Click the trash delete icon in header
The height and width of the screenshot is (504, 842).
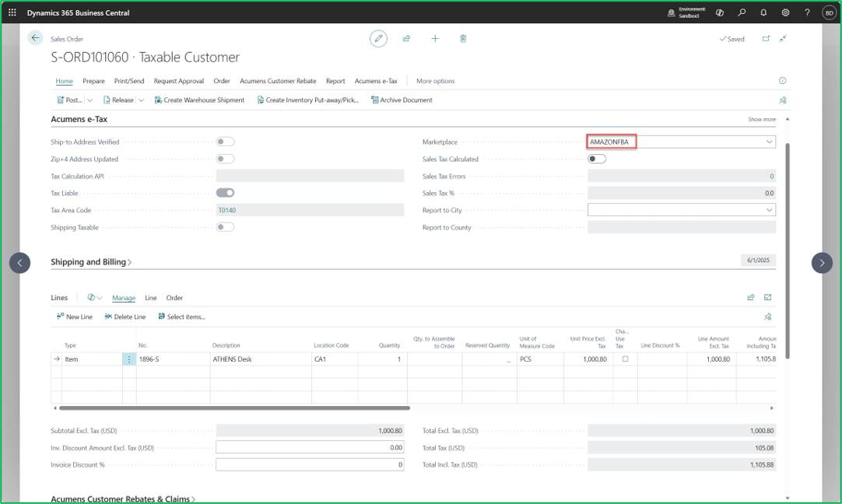[463, 39]
